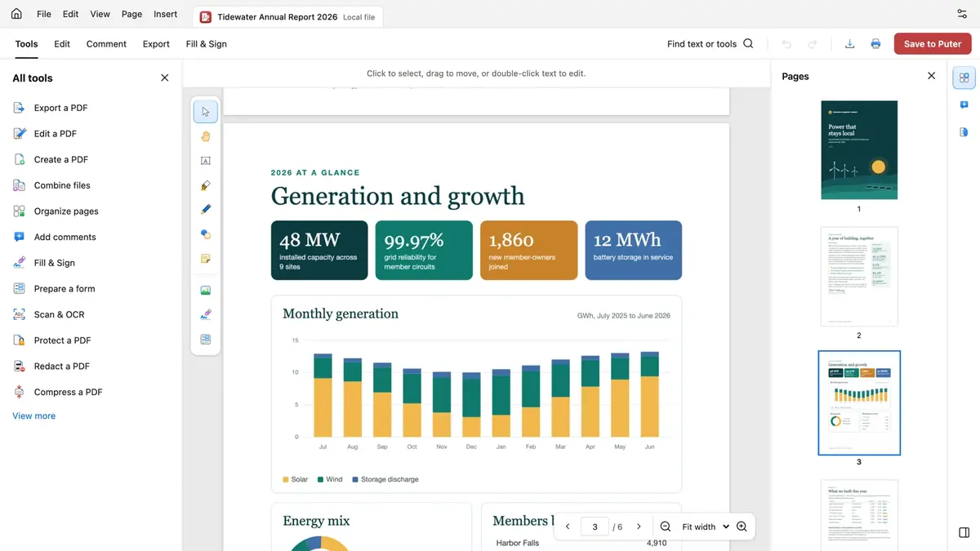Viewport: 980px width, 551px height.
Task: Zoom out with the minus magnifier
Action: (x=666, y=527)
